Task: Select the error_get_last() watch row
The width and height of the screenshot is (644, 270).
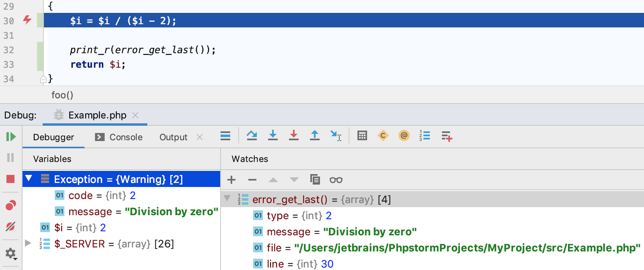Action: 433,199
